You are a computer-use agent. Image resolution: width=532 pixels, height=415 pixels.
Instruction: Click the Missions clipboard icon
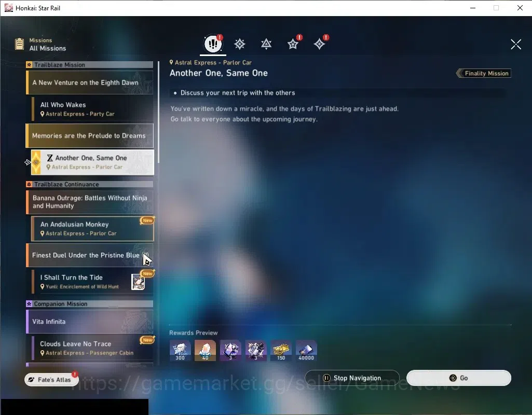[x=19, y=44]
